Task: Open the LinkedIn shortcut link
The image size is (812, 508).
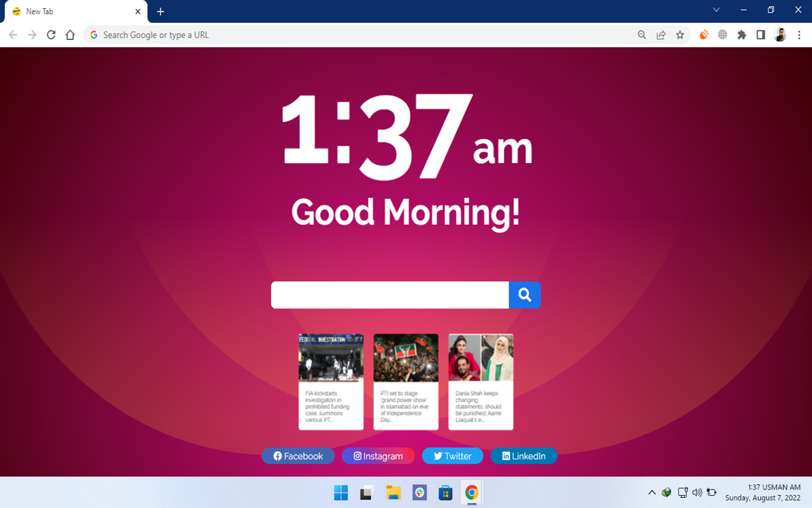Action: click(x=524, y=456)
